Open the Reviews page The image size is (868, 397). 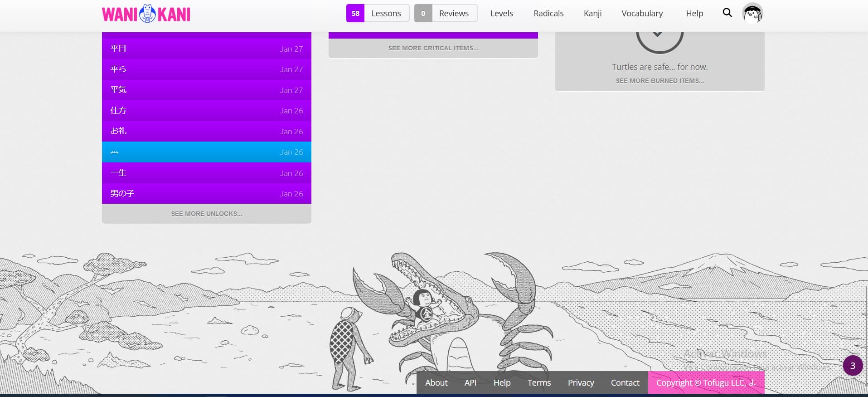click(454, 13)
